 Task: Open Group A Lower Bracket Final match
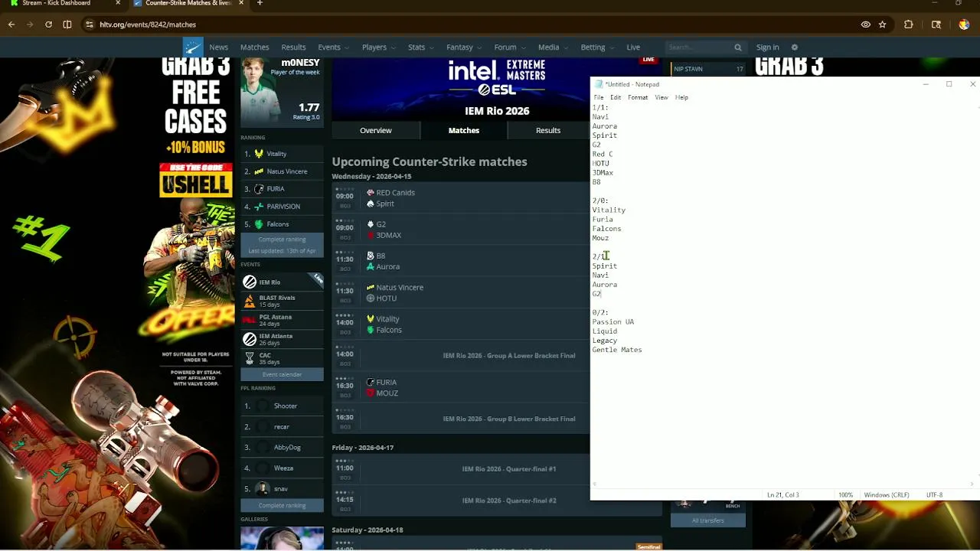click(x=460, y=356)
